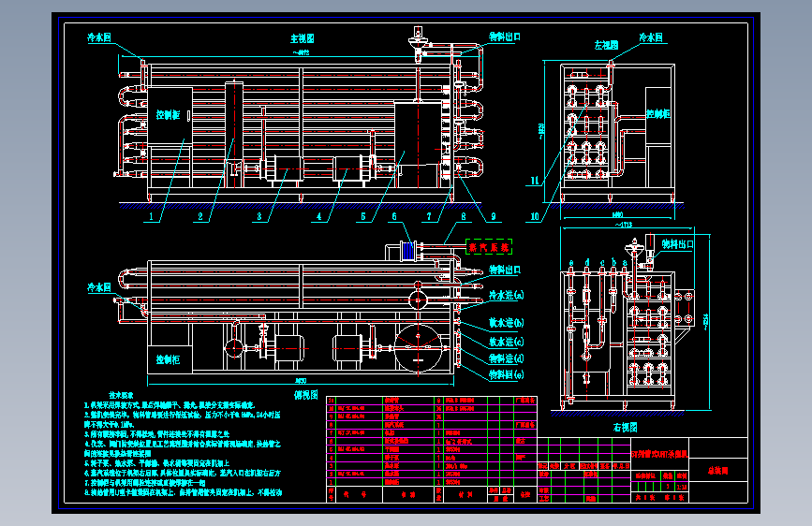Click "物料出口" label above the front view

505,37
